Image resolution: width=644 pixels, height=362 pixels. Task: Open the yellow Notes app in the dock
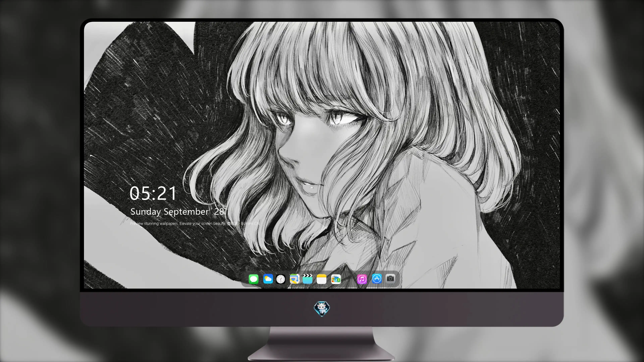tap(321, 279)
